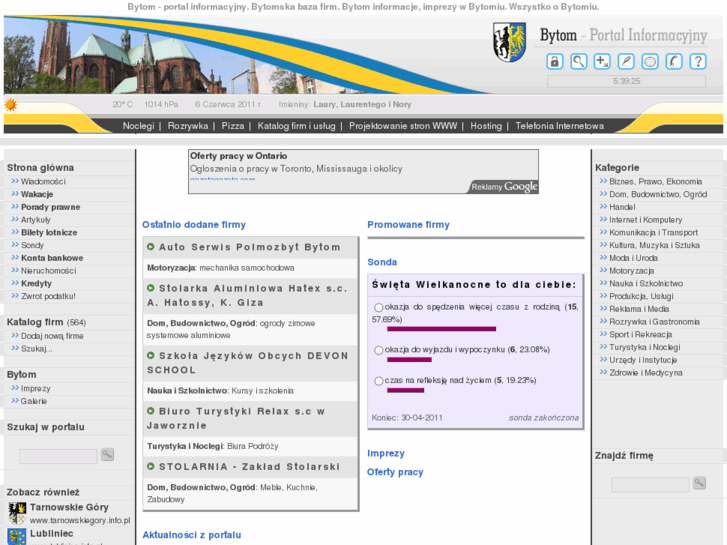Open Kultura, Muzyka i Sztuka category
Image resolution: width=727 pixels, height=545 pixels.
tap(655, 245)
